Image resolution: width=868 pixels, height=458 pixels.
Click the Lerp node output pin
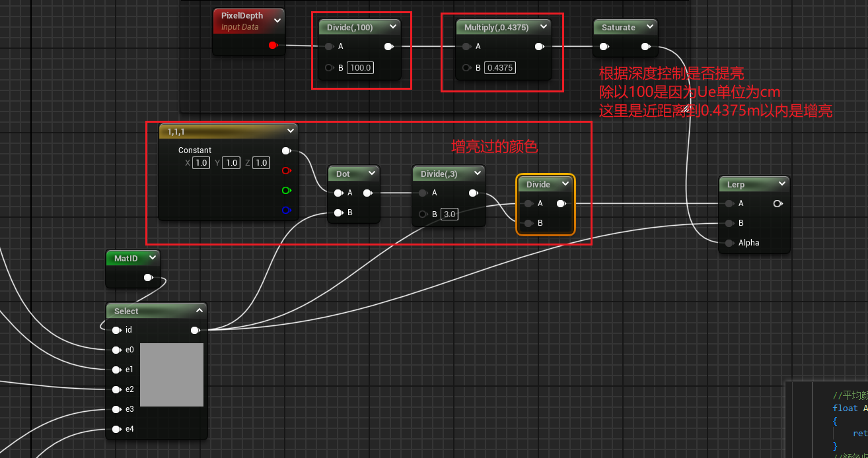(x=778, y=204)
